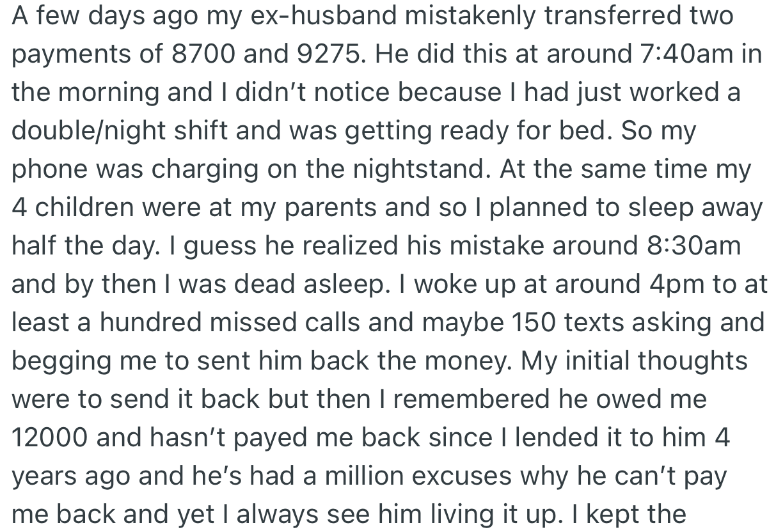Click the number 8700 in the text
Image resolution: width=776 pixels, height=532 pixels.
coord(204,55)
